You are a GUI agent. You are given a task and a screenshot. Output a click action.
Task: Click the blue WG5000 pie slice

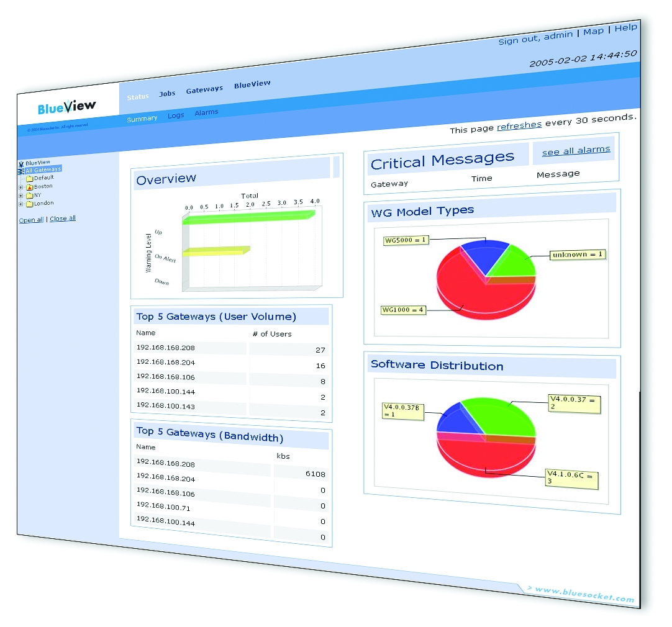pyautogui.click(x=486, y=254)
